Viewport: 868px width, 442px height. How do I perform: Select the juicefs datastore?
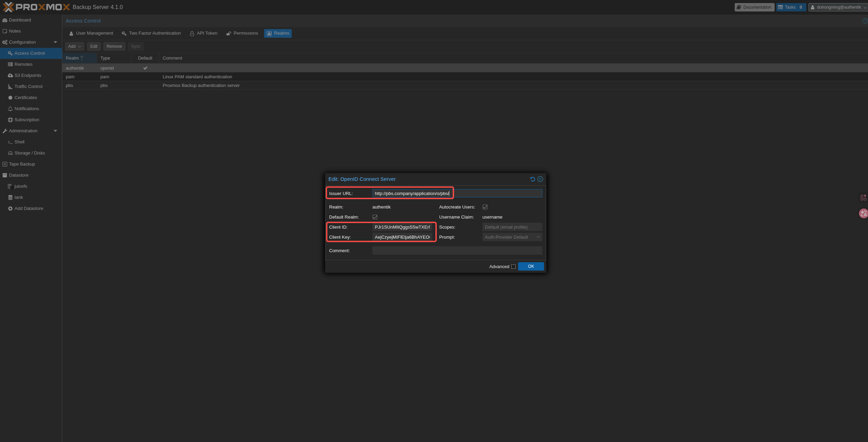(21, 186)
